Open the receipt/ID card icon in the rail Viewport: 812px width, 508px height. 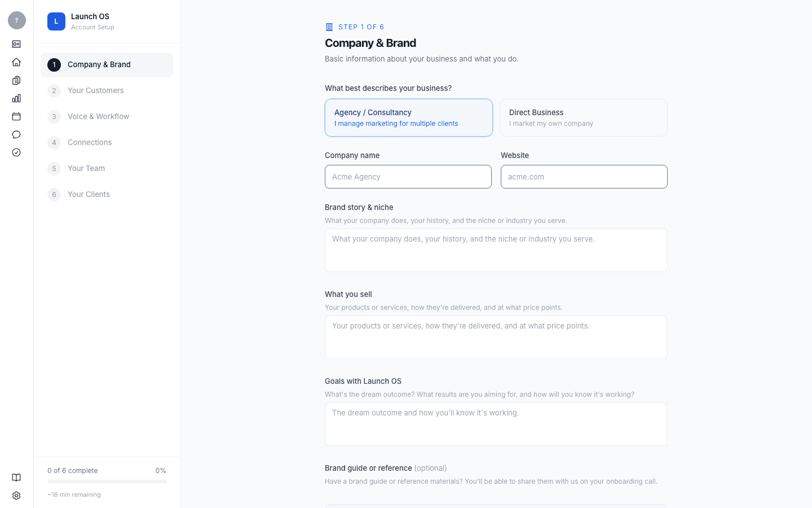click(16, 44)
